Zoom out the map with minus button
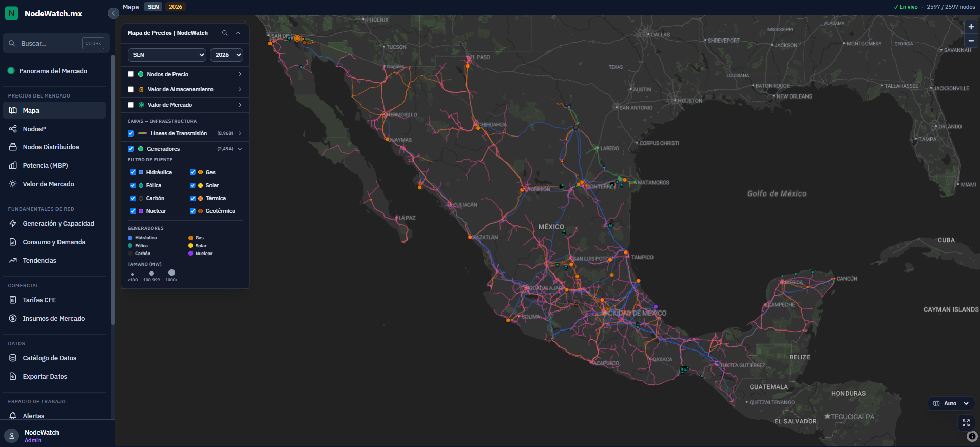 pos(971,40)
